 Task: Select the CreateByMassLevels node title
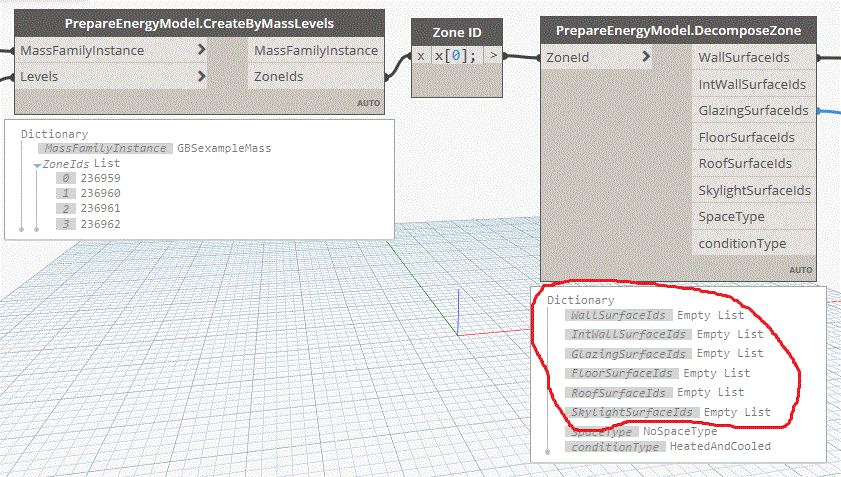click(199, 24)
